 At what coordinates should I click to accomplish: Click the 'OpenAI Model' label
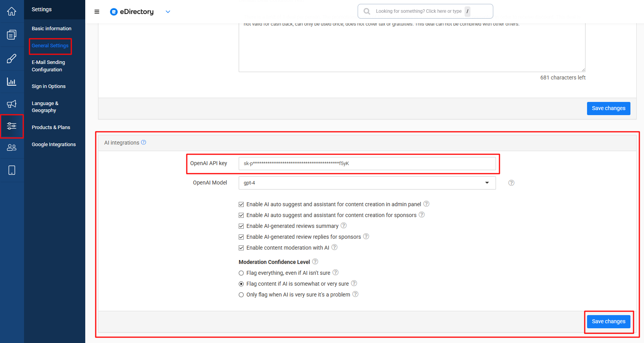(x=210, y=183)
